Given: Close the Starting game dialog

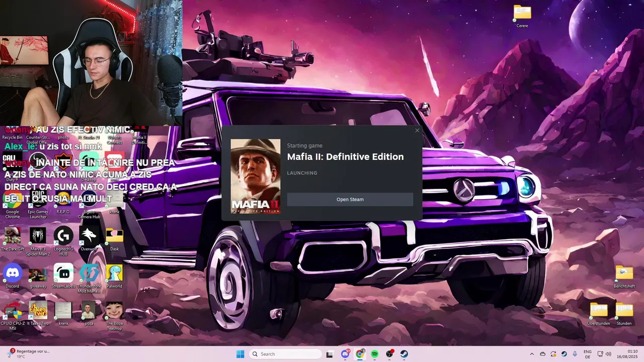Looking at the screenshot, I should tap(417, 131).
